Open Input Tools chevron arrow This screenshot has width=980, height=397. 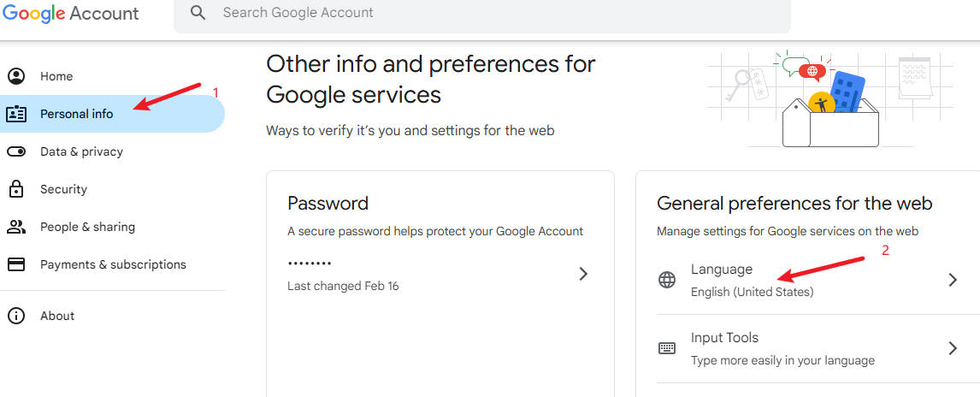953,348
